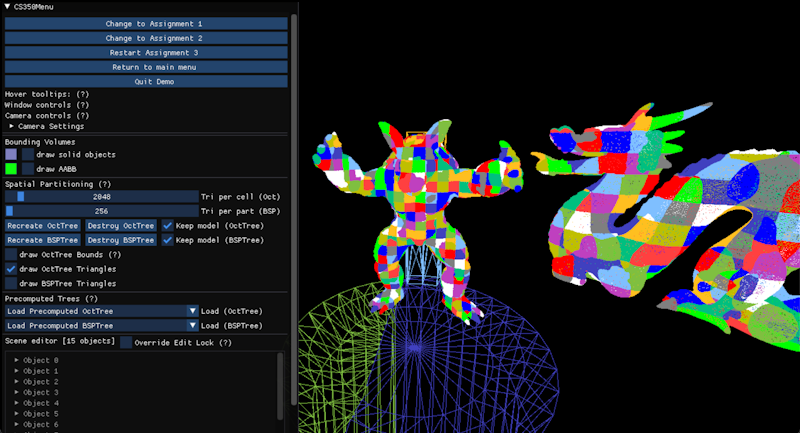Viewport: 800px width, 433px height.
Task: Click the Hover tooltips (?) help marker
Action: [82, 94]
